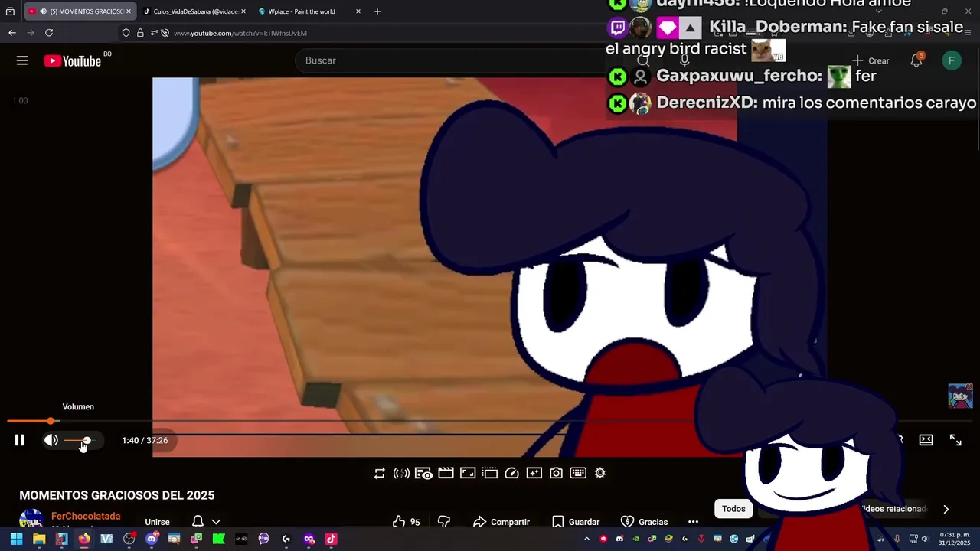The image size is (980, 551).
Task: Open the playback speed gauge icon
Action: [x=512, y=473]
